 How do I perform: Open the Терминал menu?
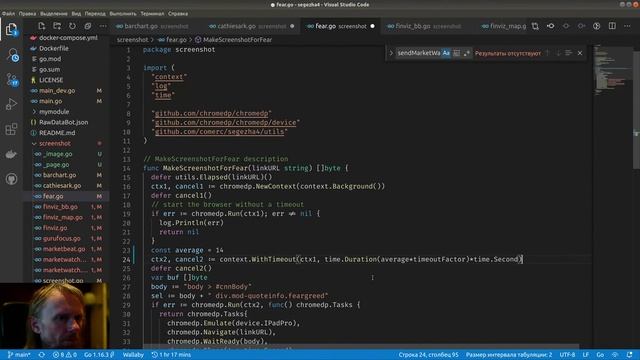tap(152, 13)
